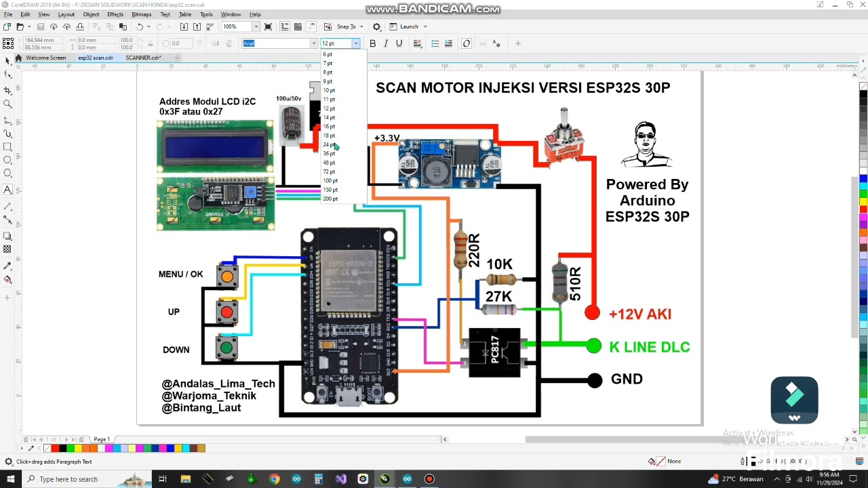Choose 48 pt in the size list
Screen dimensions: 868x488
pos(343,163)
